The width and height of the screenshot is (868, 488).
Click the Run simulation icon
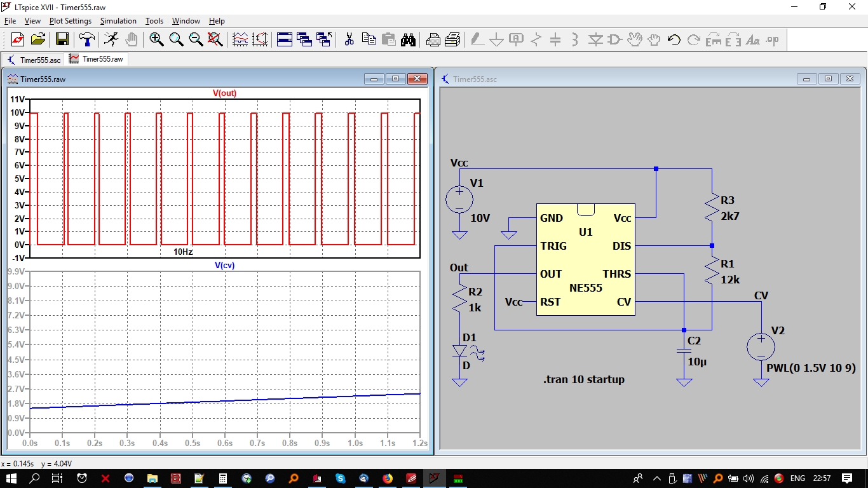111,39
